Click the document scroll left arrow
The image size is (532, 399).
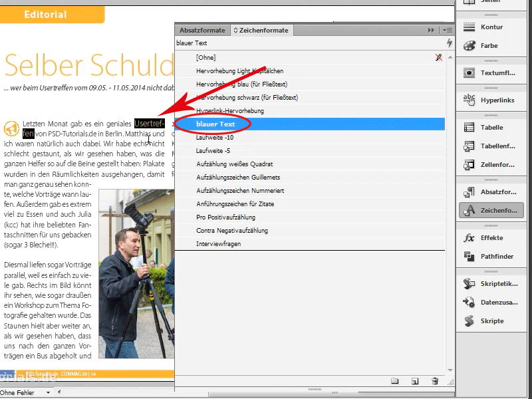59,392
